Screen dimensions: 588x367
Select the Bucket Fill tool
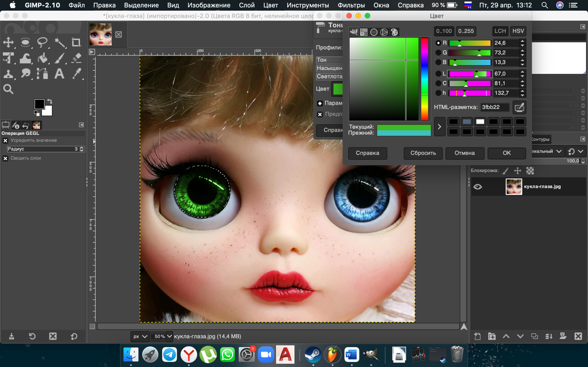point(42,58)
